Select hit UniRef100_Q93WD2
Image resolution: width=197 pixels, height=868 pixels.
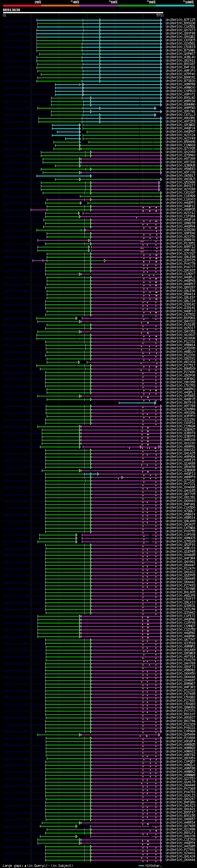[x=180, y=125]
